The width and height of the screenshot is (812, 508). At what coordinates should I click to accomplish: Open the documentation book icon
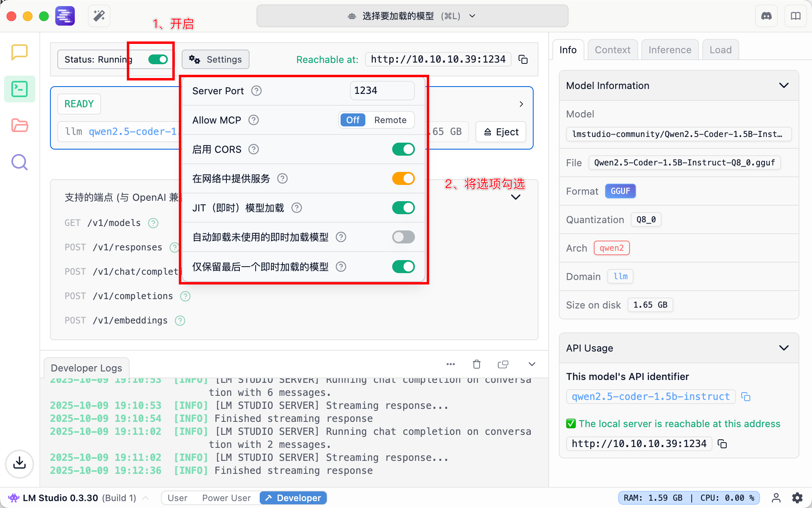pyautogui.click(x=795, y=16)
